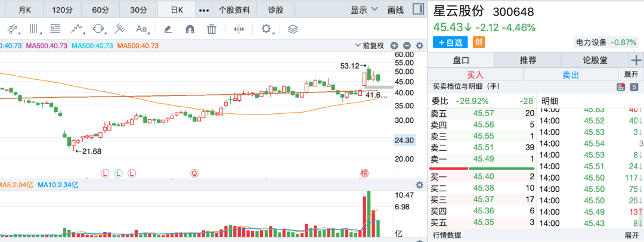Viewport: 644px width, 242px height.
Task: Switch to the 60分 chart tab
Action: (x=100, y=10)
